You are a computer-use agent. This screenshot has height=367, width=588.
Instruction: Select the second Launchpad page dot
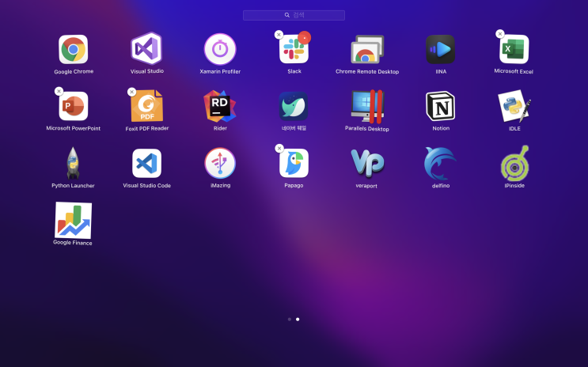click(x=298, y=320)
